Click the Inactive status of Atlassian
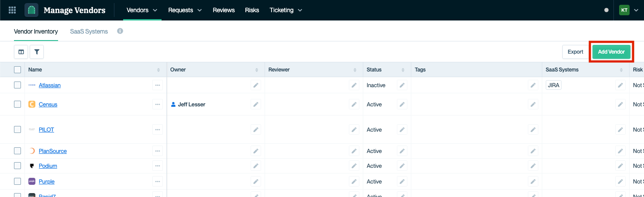The height and width of the screenshot is (197, 644). [376, 85]
